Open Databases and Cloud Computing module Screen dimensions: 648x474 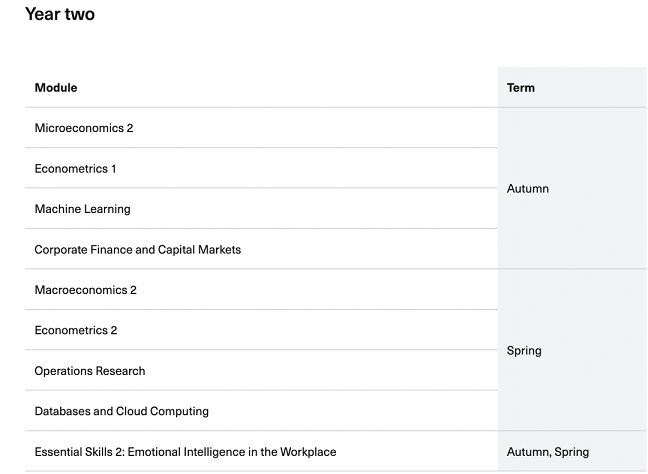(122, 411)
